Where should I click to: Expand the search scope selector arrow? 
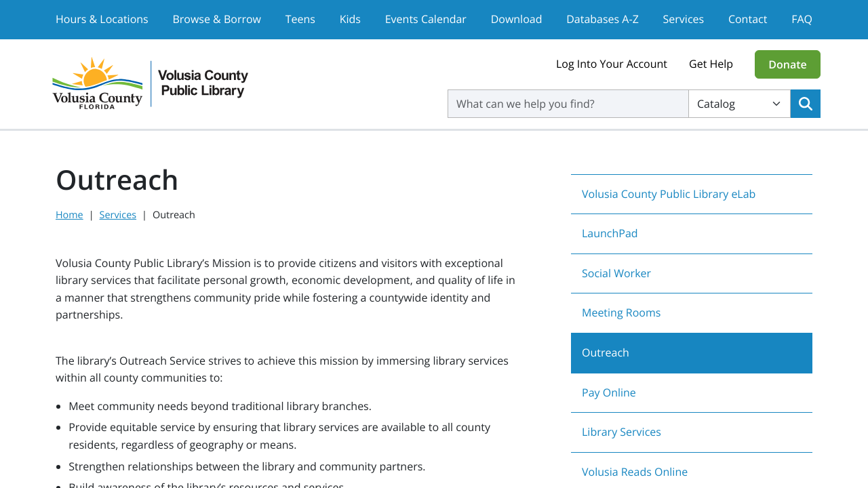coord(777,103)
